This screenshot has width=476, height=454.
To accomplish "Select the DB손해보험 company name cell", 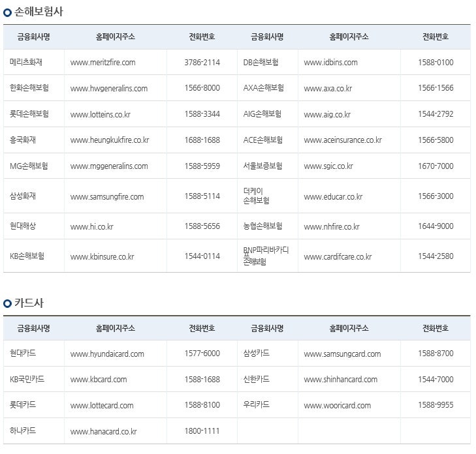I will (268, 62).
